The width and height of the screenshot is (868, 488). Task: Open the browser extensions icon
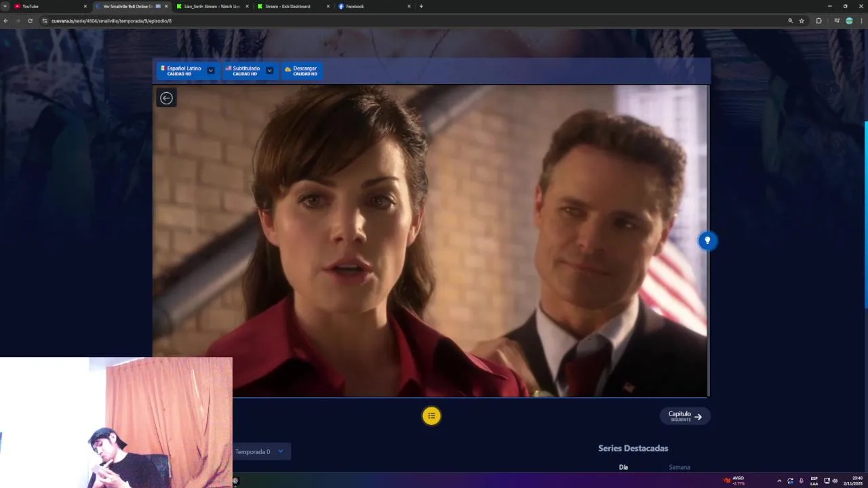tap(818, 21)
